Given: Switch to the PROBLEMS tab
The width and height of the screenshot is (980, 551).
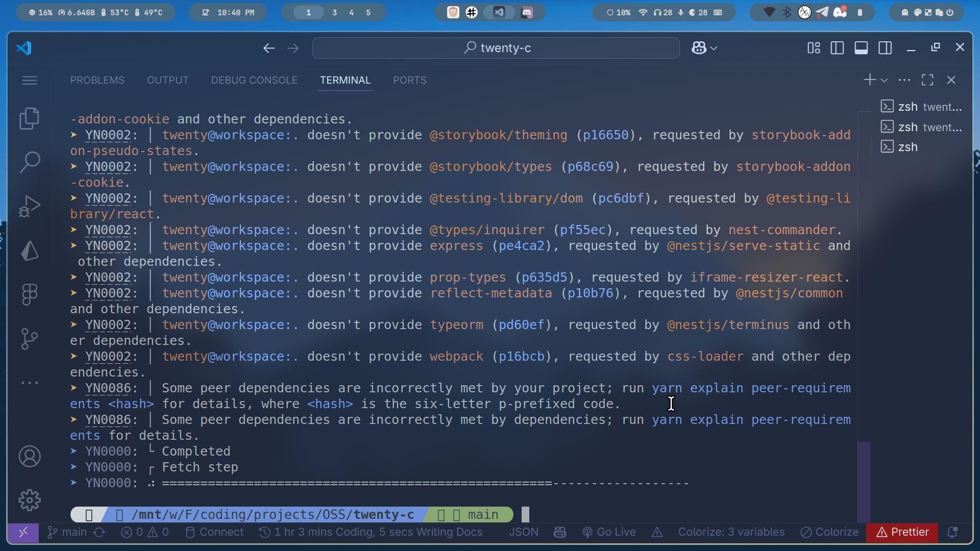Looking at the screenshot, I should point(97,80).
